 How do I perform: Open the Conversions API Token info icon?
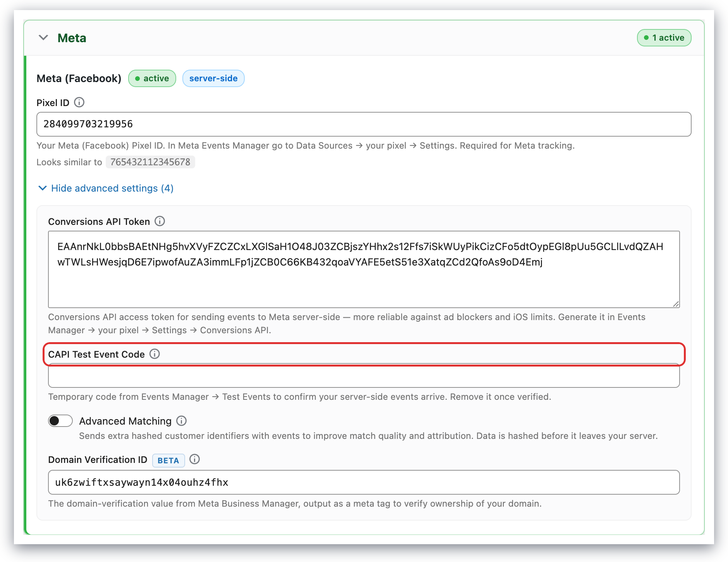pyautogui.click(x=160, y=221)
